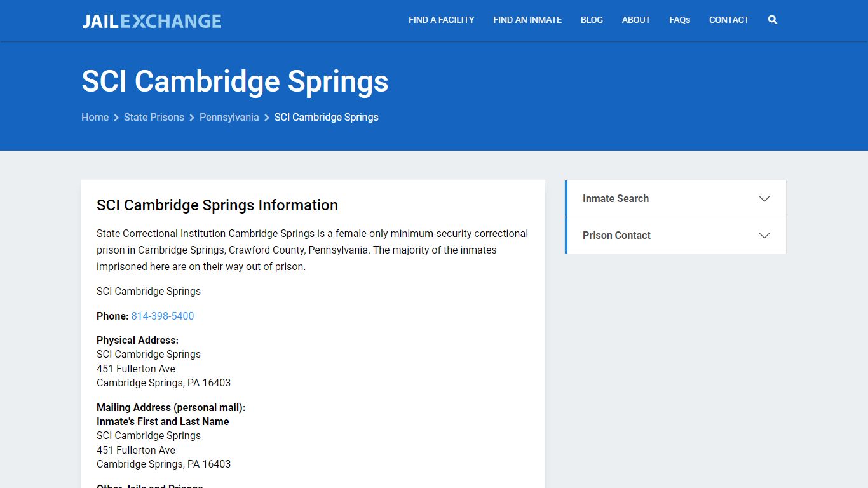
Task: Open the search magnifier icon in header
Action: 773,20
